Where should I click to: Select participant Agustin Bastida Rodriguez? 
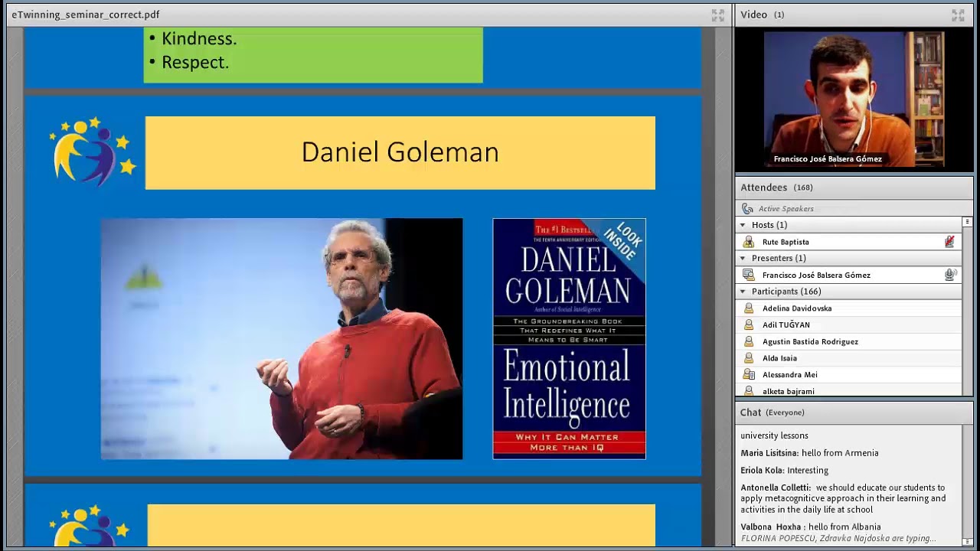coord(849,341)
